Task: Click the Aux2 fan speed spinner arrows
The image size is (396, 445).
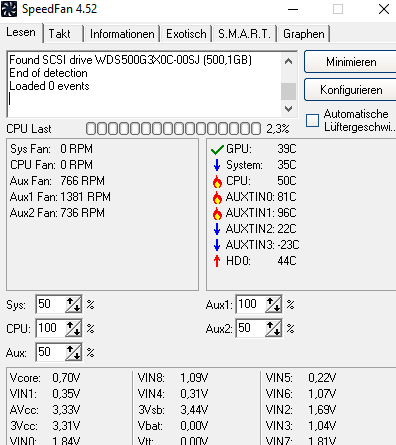Action: 274,328
